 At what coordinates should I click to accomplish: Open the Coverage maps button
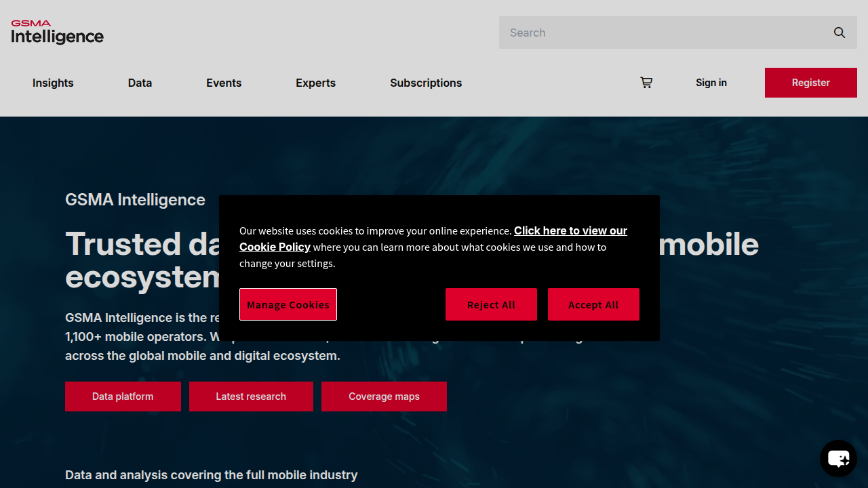pos(384,396)
